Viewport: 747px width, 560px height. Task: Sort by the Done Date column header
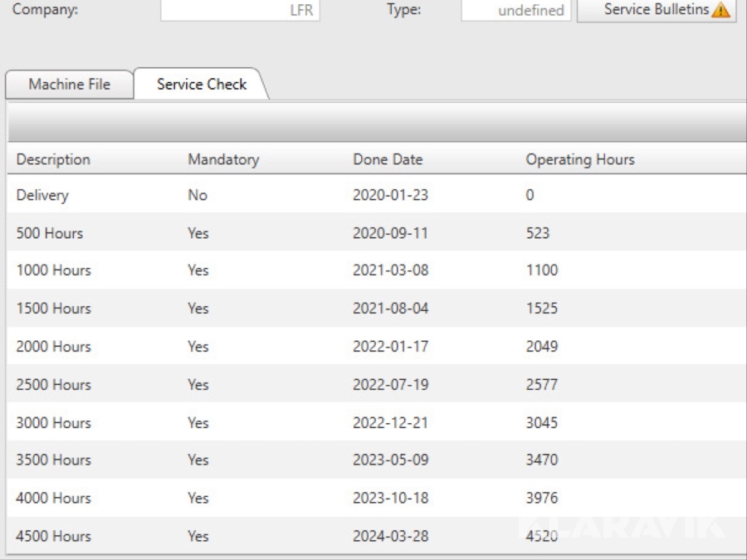(388, 159)
